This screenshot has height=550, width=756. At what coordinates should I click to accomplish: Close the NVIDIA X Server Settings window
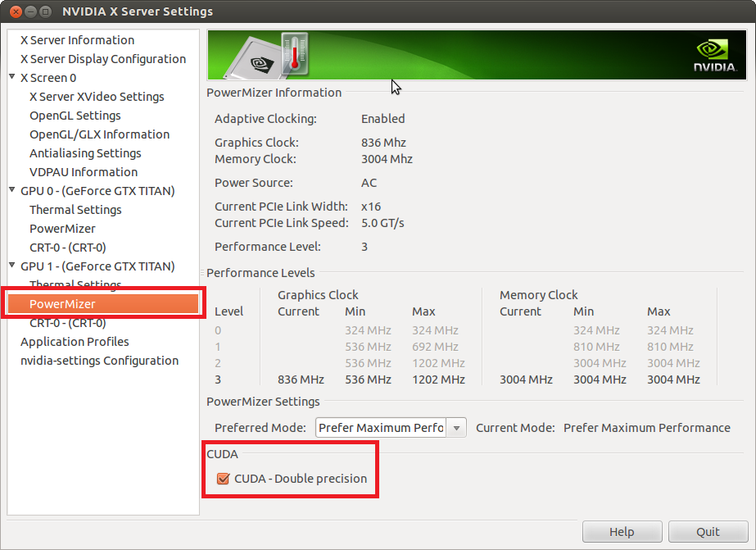click(16, 11)
